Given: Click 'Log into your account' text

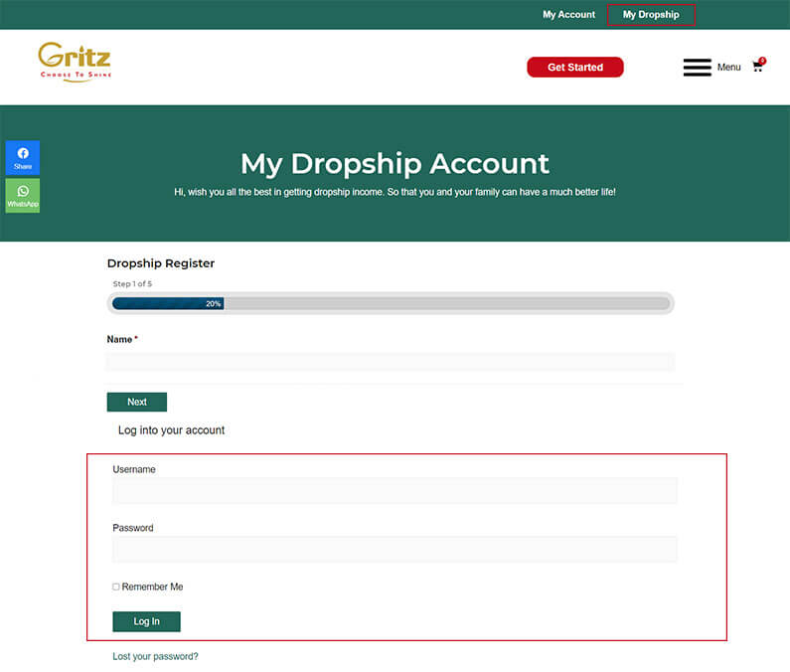Looking at the screenshot, I should click(x=171, y=430).
